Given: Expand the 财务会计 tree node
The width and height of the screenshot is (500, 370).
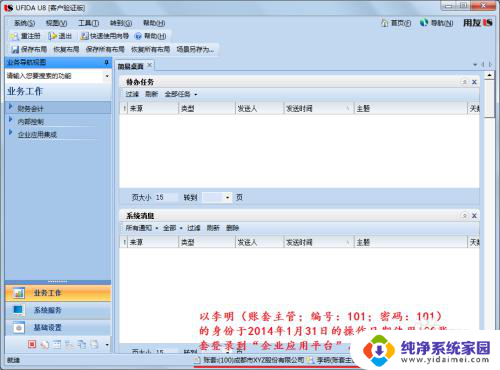Looking at the screenshot, I should pos(10,106).
